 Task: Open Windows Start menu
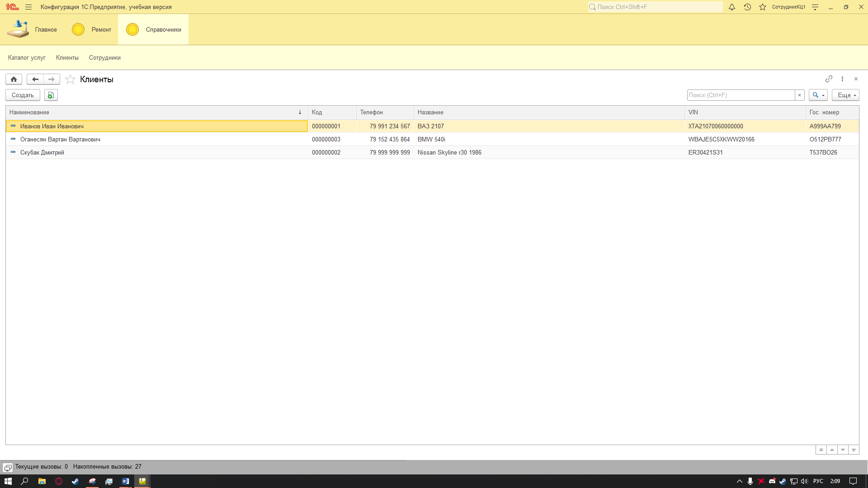click(x=8, y=481)
